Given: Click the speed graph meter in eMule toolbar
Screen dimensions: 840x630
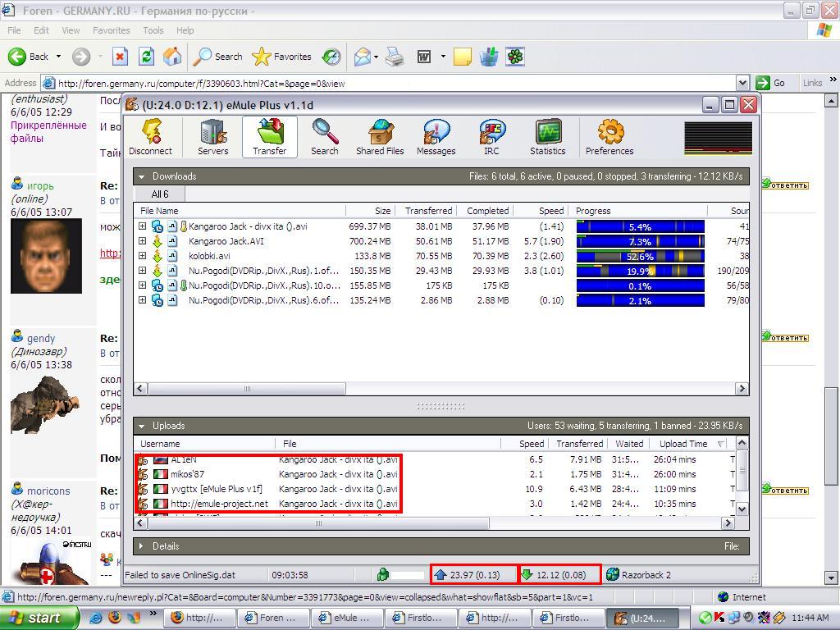Looking at the screenshot, I should pyautogui.click(x=718, y=138).
